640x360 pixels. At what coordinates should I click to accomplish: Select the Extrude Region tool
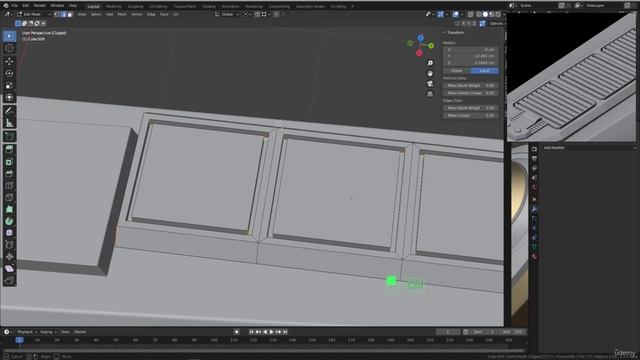click(x=9, y=150)
